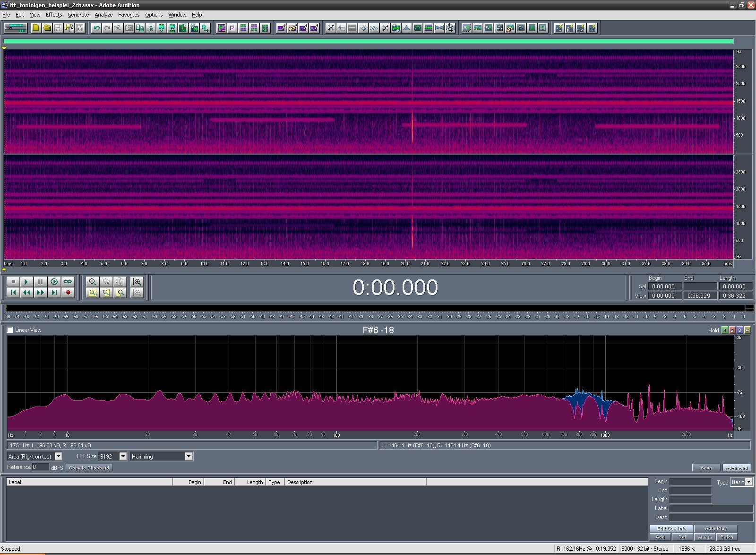Click the Go to End transport button

pos(54,293)
